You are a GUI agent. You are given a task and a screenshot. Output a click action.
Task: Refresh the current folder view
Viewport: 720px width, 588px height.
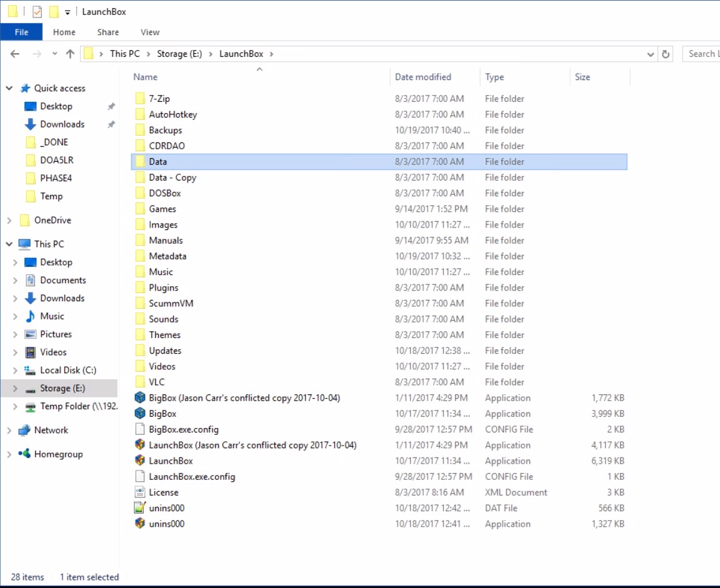(666, 54)
